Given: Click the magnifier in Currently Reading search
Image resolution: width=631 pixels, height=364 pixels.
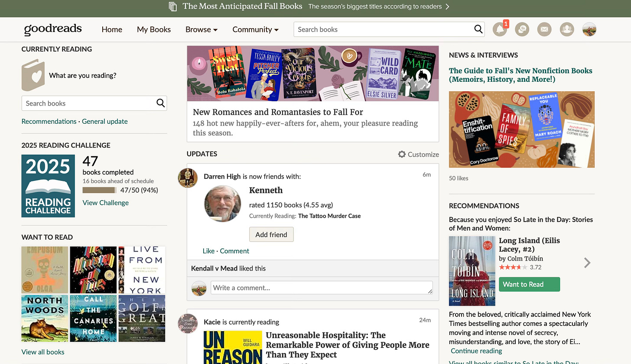Looking at the screenshot, I should pyautogui.click(x=160, y=103).
